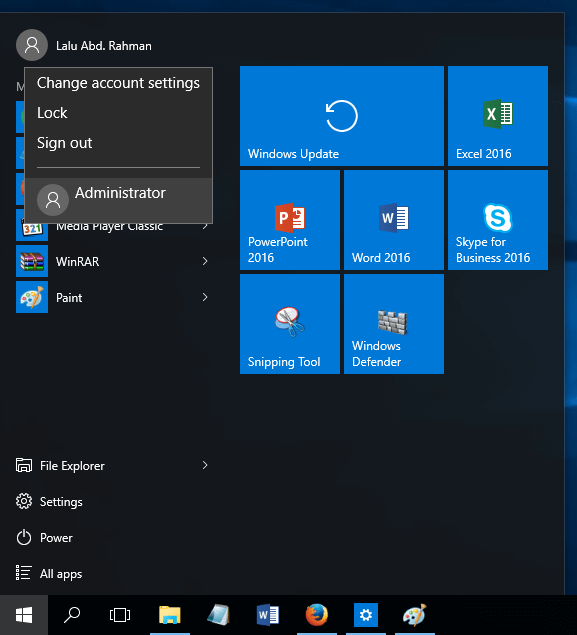Click the Power icon
This screenshot has height=635, width=577.
tap(24, 537)
